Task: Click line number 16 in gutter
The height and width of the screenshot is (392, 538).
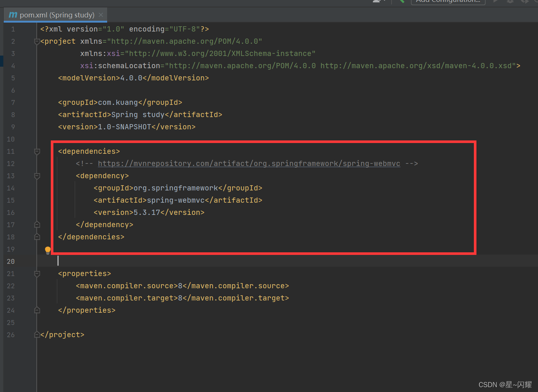Action: (x=11, y=212)
